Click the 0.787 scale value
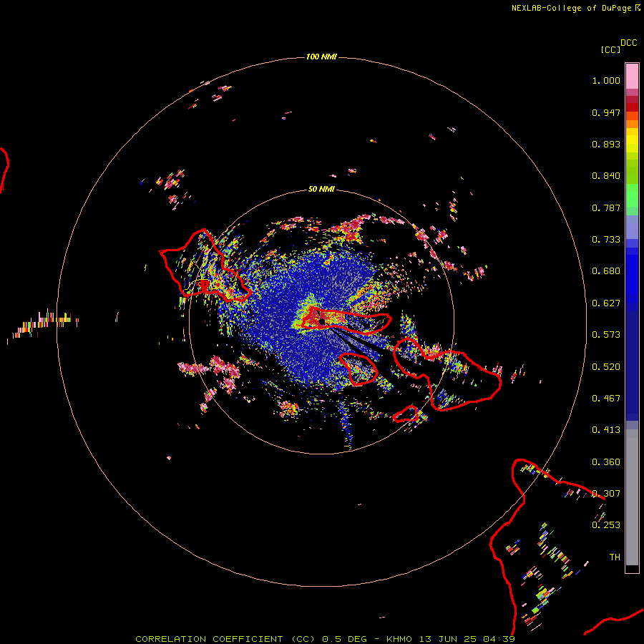The height and width of the screenshot is (644, 644). pos(606,208)
